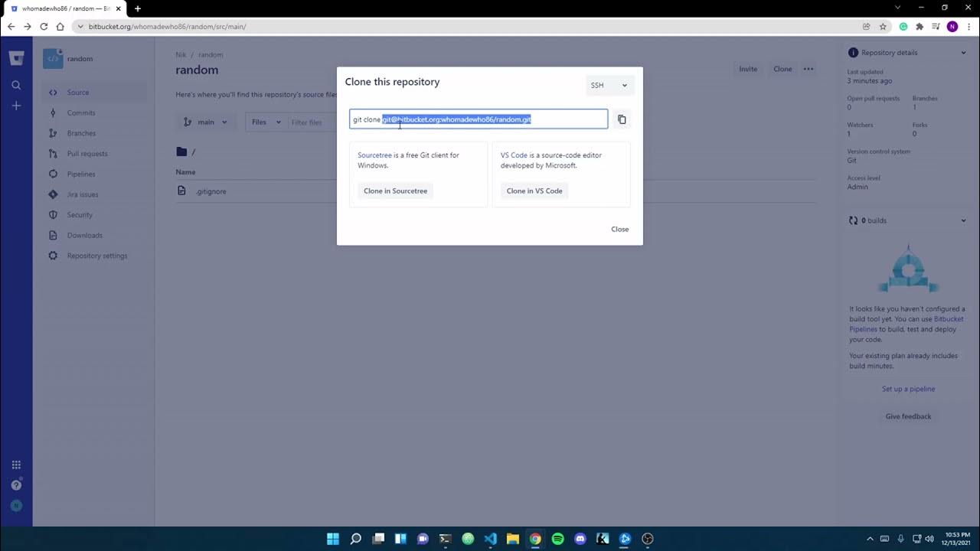
Task: Click the Invite button
Action: [x=748, y=69]
